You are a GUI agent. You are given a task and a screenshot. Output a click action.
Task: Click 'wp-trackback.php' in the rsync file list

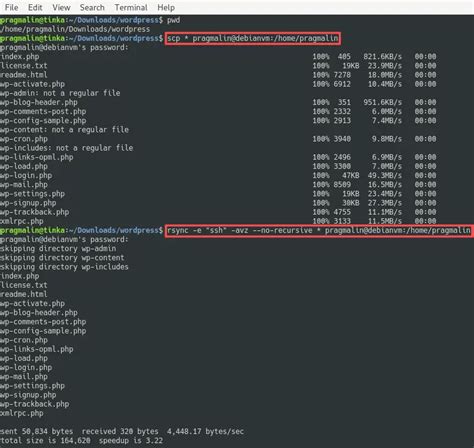(x=35, y=404)
